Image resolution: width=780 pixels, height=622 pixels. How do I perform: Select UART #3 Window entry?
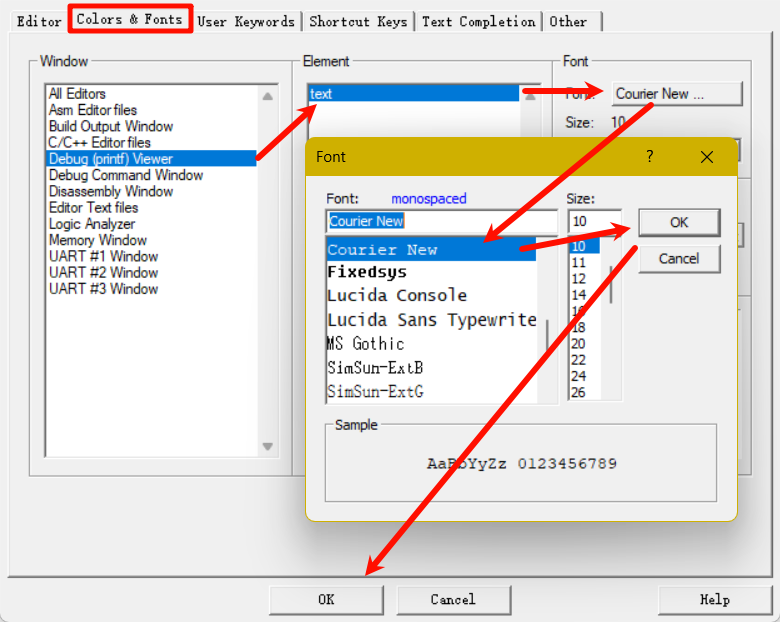151,289
